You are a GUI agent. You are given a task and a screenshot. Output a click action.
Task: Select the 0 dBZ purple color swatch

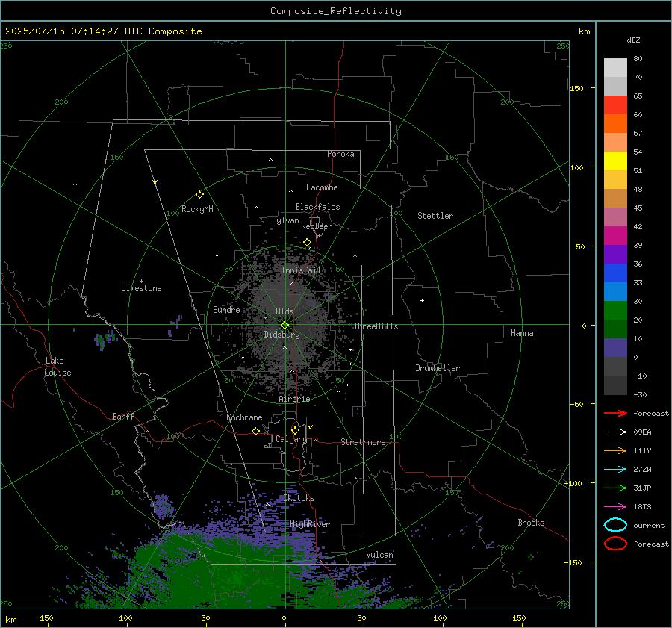pos(615,347)
